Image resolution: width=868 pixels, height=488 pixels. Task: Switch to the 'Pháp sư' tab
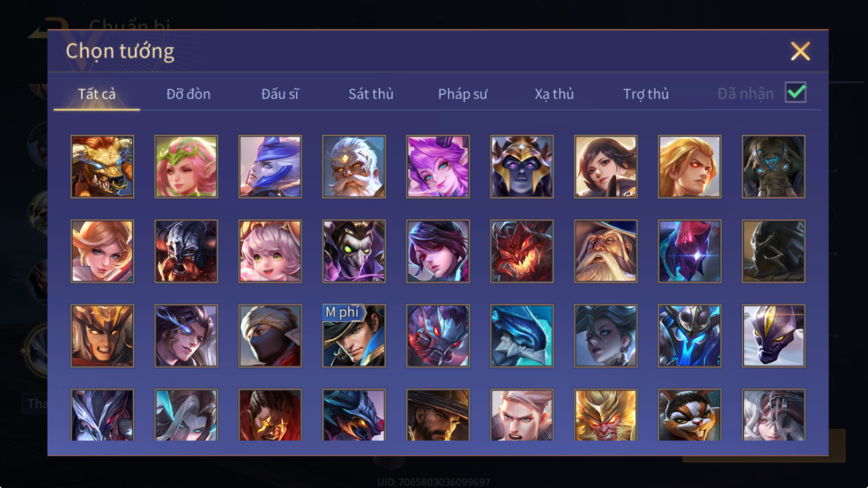point(462,94)
